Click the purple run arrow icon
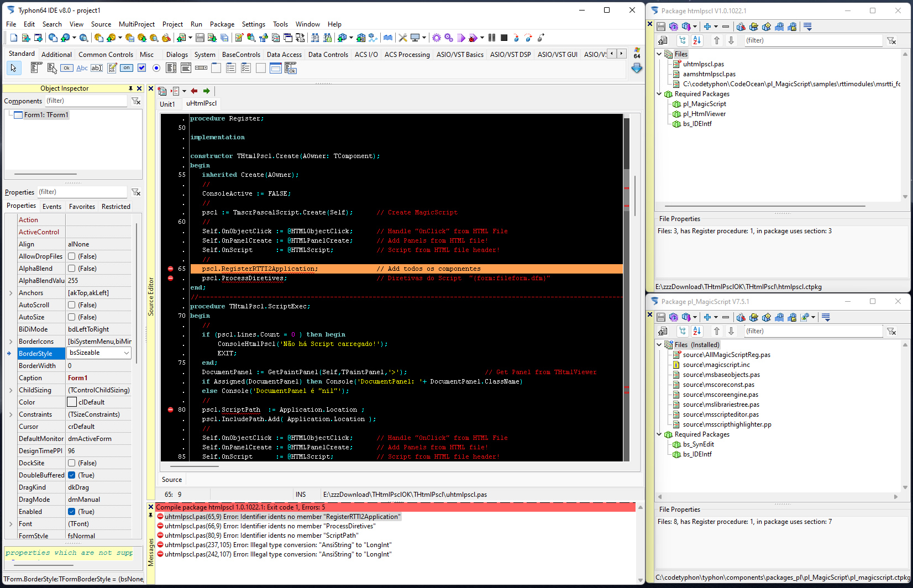 [461, 38]
